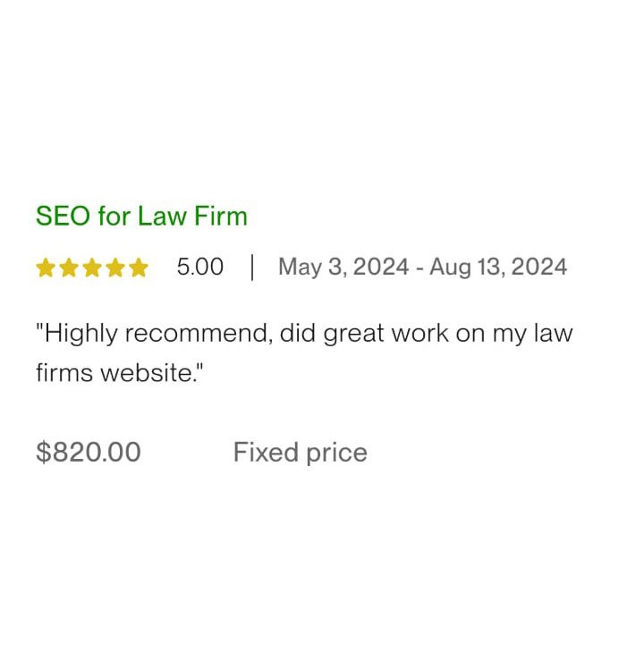The width and height of the screenshot is (644, 671).
Task: Click the vertical divider beside the rating
Action: point(252,268)
